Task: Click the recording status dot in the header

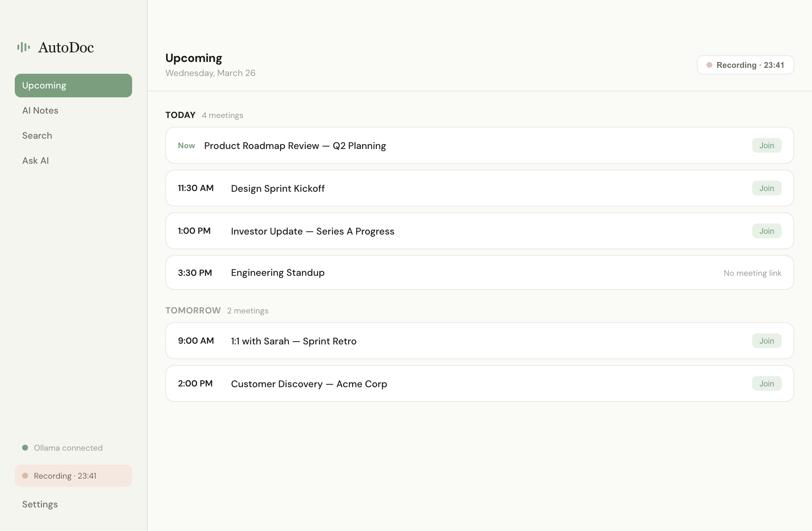Action: click(710, 65)
